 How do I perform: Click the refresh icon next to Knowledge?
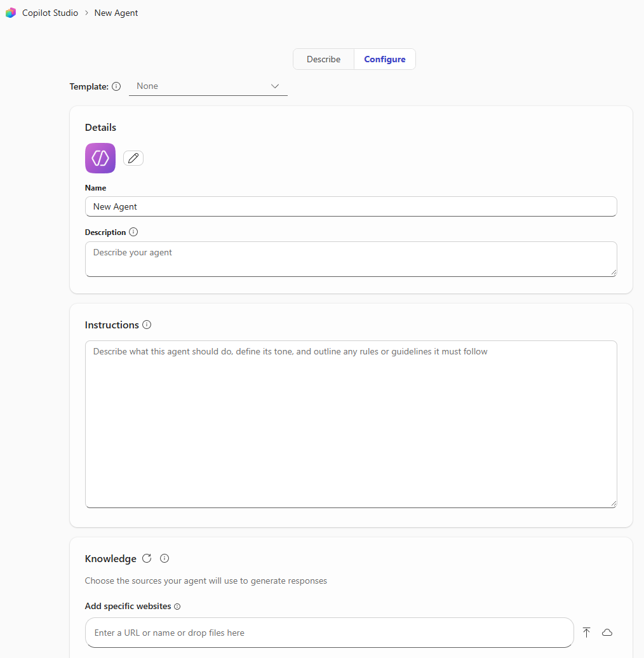(x=147, y=558)
